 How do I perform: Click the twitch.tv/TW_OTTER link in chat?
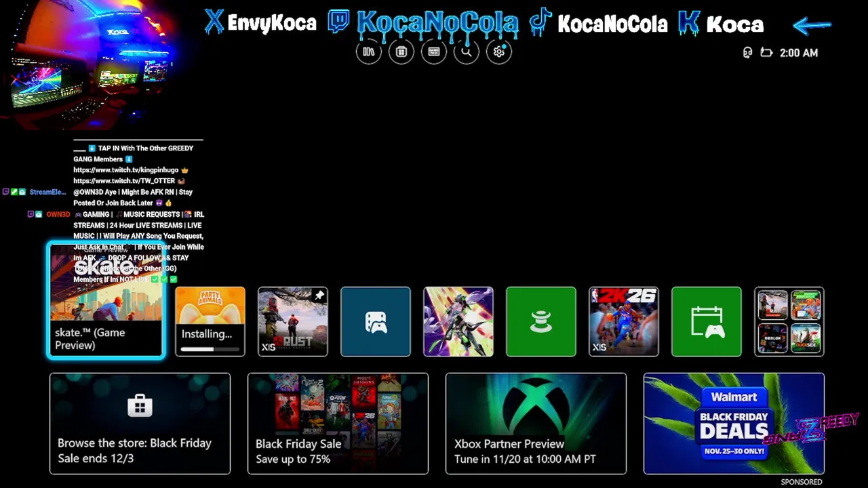pos(124,181)
